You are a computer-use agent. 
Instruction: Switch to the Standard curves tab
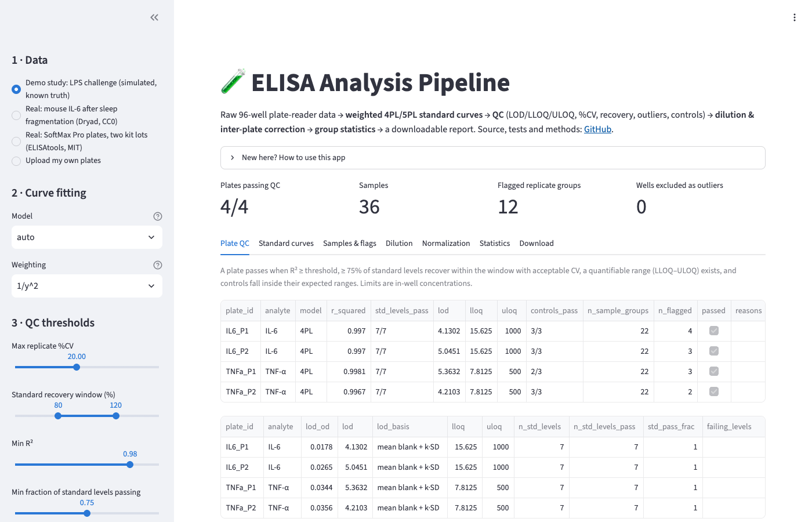click(286, 244)
